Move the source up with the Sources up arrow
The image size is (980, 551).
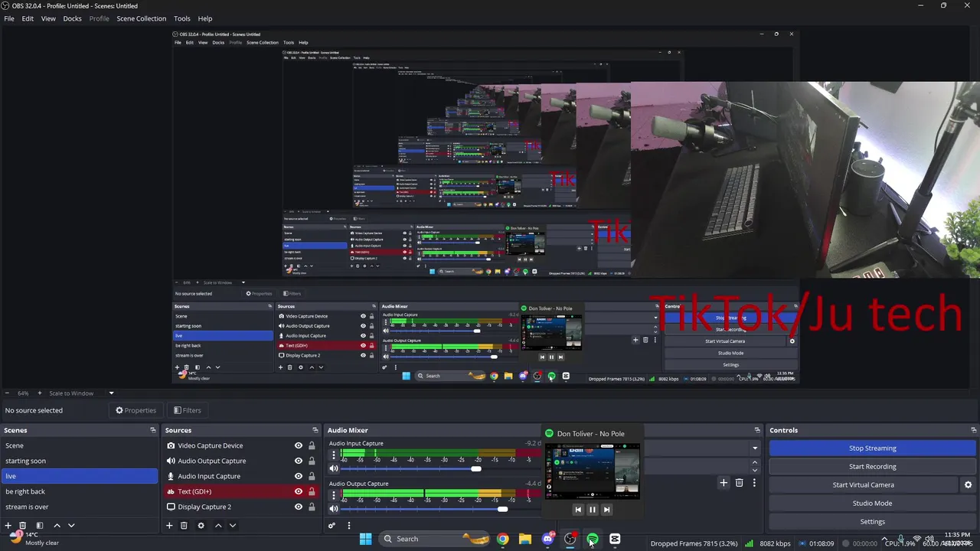coord(218,526)
